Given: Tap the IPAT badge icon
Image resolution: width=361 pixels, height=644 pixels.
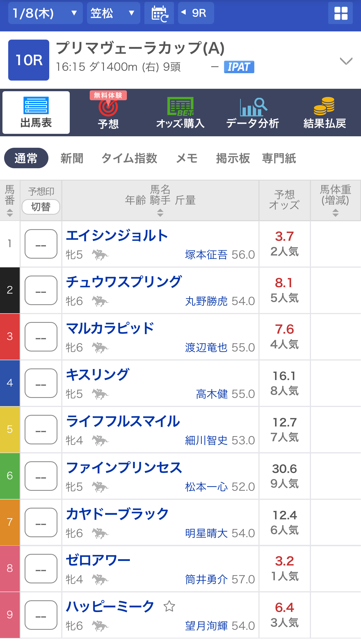Looking at the screenshot, I should point(239,67).
